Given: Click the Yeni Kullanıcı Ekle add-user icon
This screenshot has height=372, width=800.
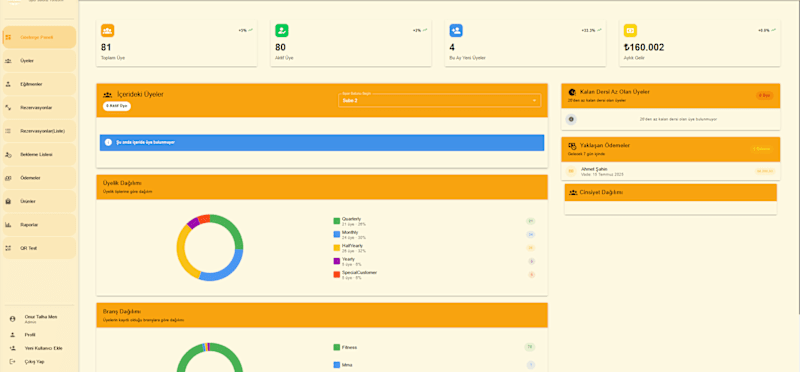Looking at the screenshot, I should pos(13,348).
